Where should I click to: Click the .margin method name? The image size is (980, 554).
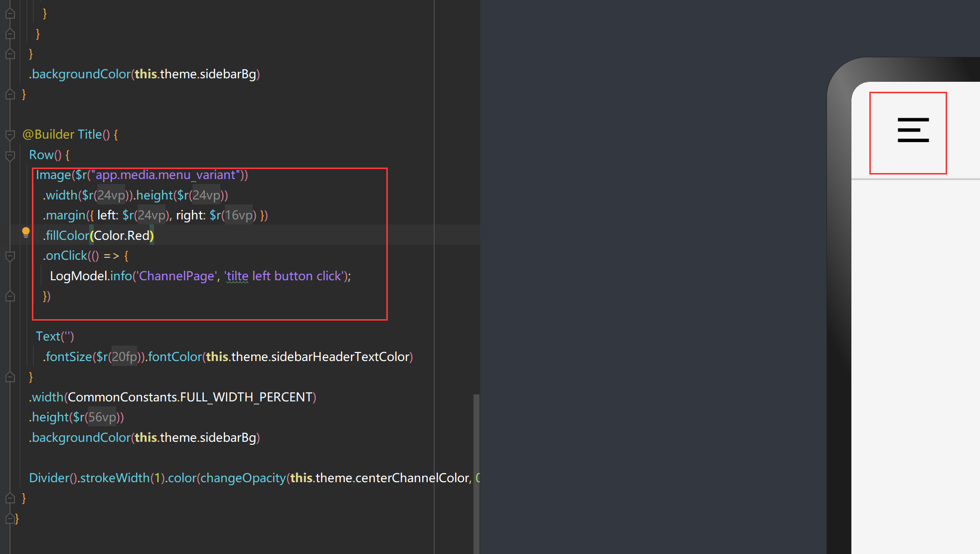(x=64, y=215)
